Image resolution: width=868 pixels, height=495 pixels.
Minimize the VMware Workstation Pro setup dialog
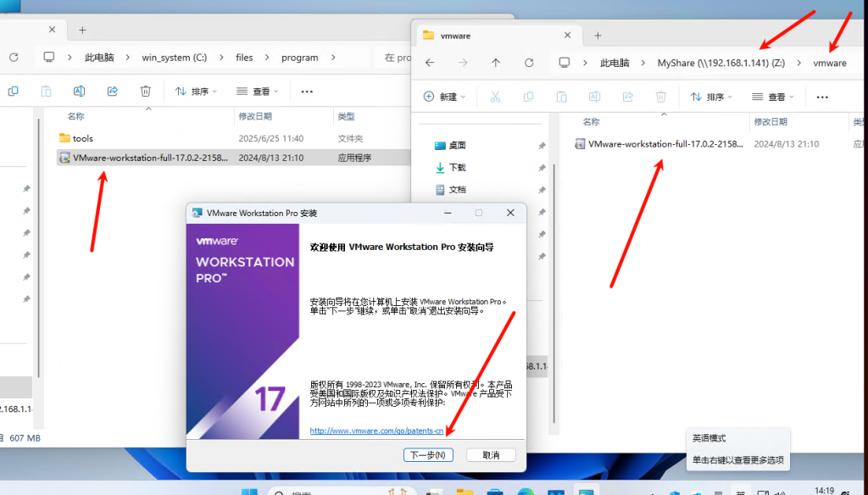[x=448, y=213]
